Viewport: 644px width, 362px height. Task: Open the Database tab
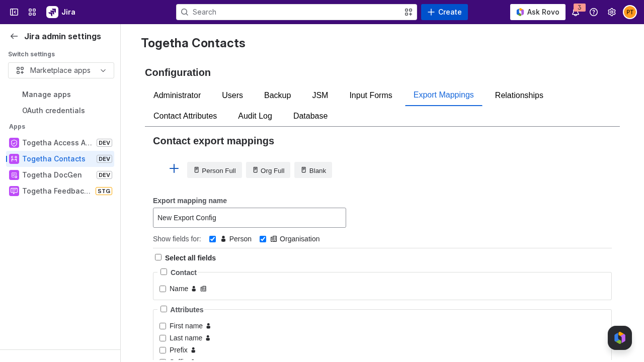(x=310, y=116)
